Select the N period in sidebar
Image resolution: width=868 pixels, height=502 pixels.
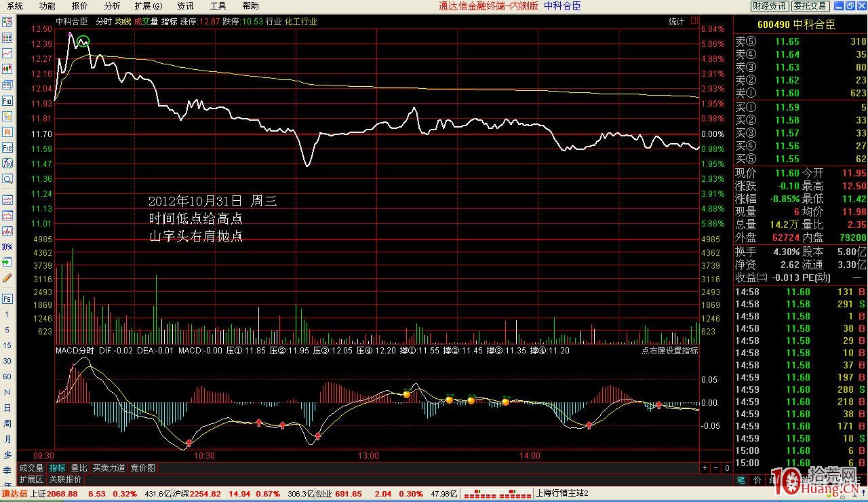coord(7,392)
